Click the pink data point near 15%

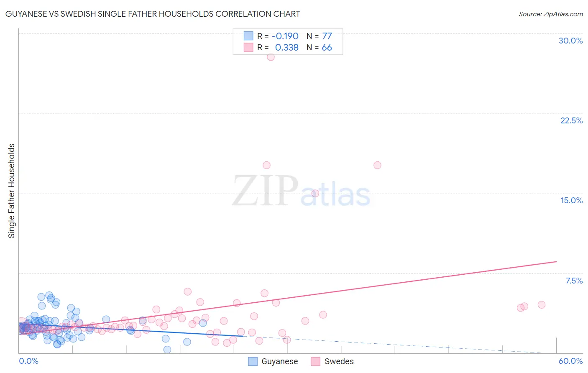(x=315, y=193)
